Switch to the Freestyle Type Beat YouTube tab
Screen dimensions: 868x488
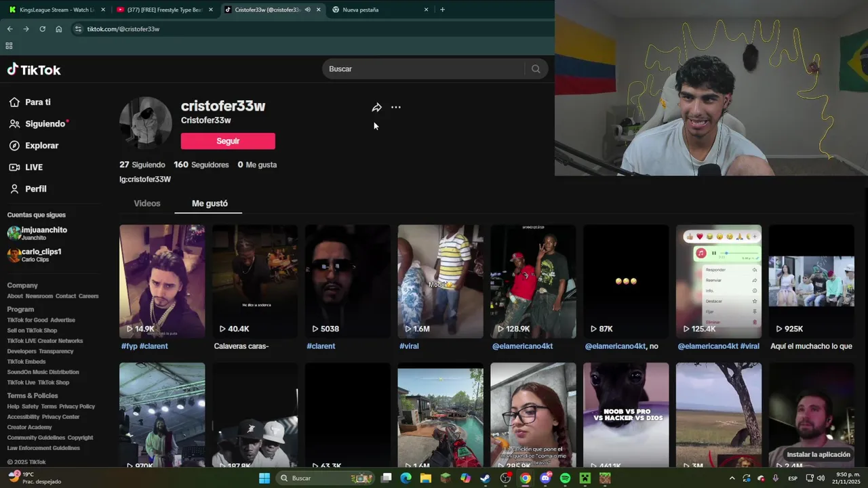165,9
